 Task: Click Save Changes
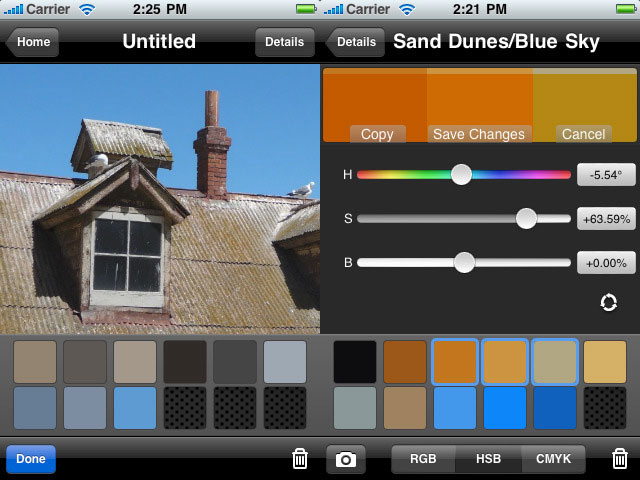[x=479, y=134]
